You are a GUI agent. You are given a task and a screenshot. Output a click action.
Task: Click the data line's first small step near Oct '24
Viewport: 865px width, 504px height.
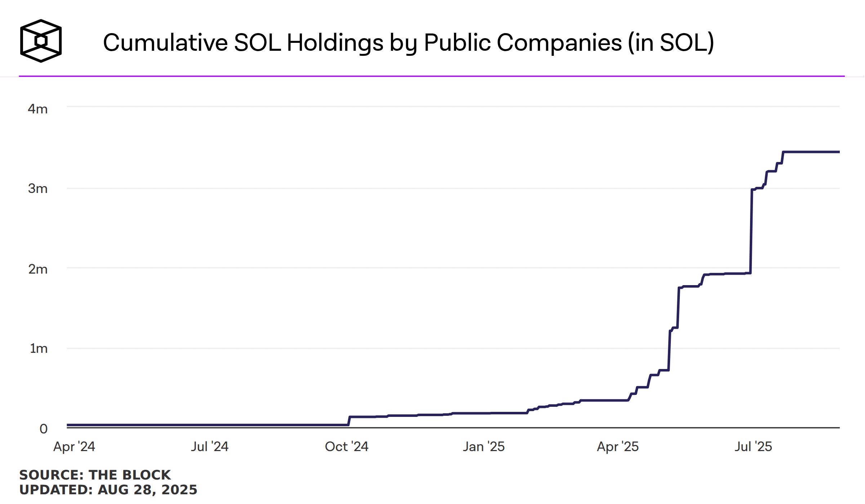(x=349, y=420)
